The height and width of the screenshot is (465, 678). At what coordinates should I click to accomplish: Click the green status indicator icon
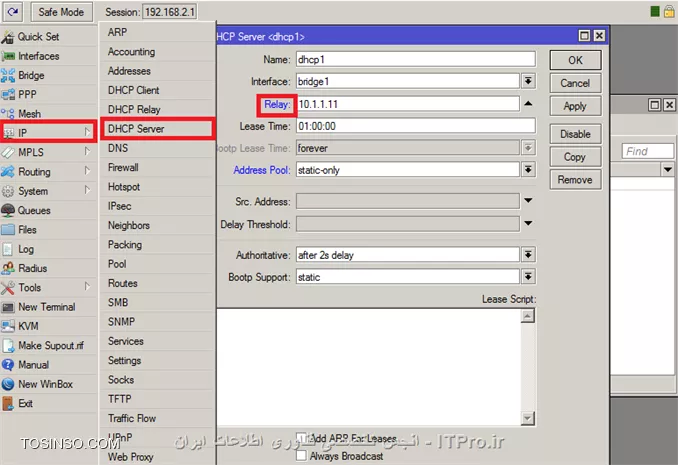coord(655,12)
